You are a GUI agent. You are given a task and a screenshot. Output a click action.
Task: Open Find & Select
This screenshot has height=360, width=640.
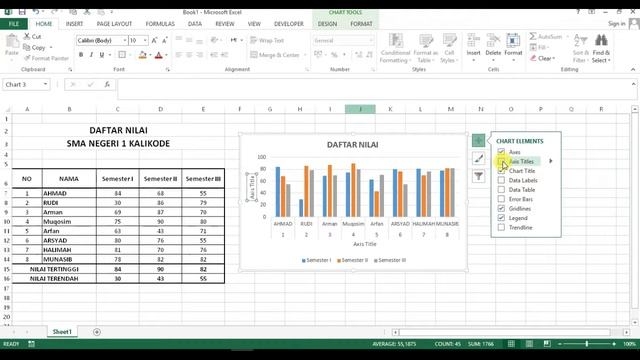tap(601, 48)
